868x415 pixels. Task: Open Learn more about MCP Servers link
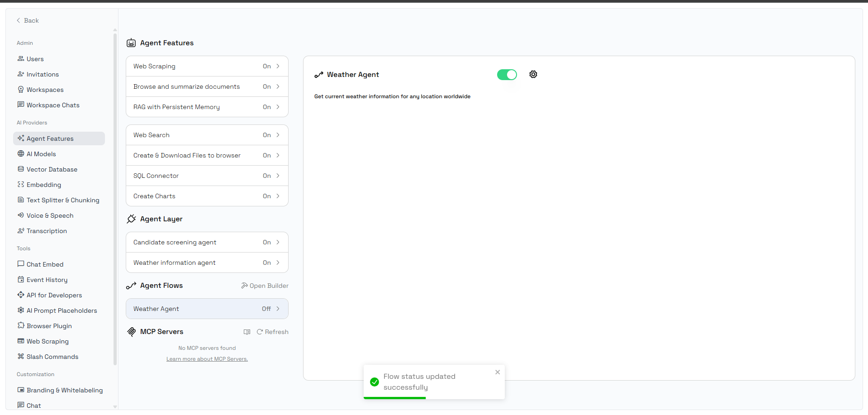click(207, 359)
